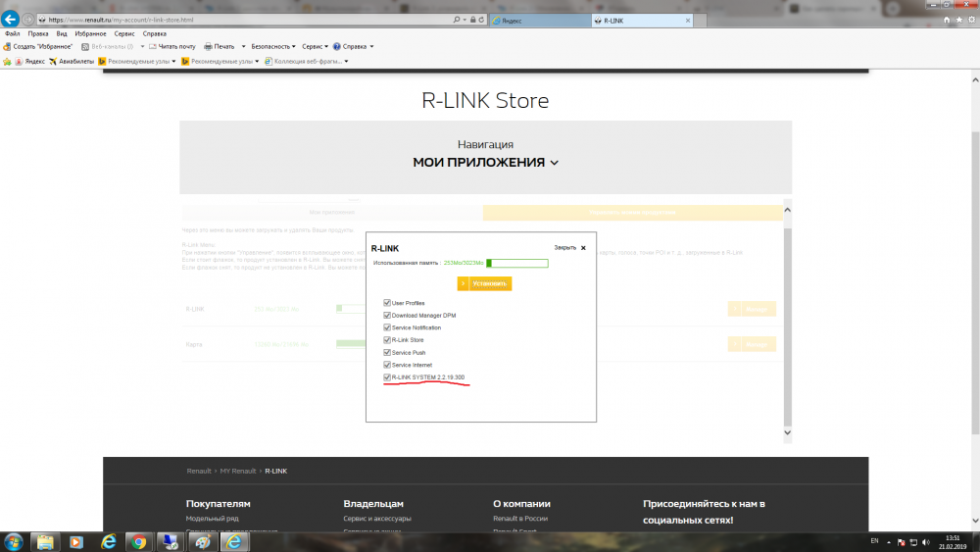Open the Сервис command bar dropdown
This screenshot has width=980, height=552.
[315, 46]
